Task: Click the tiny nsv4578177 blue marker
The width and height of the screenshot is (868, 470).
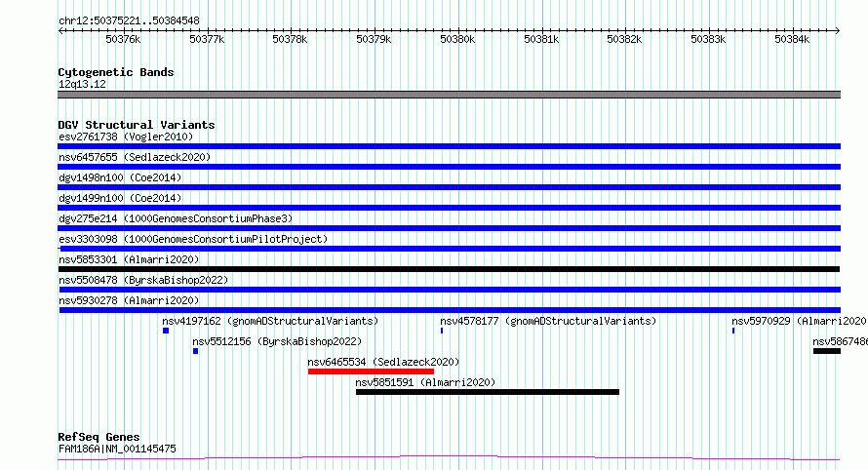Action: [442, 331]
